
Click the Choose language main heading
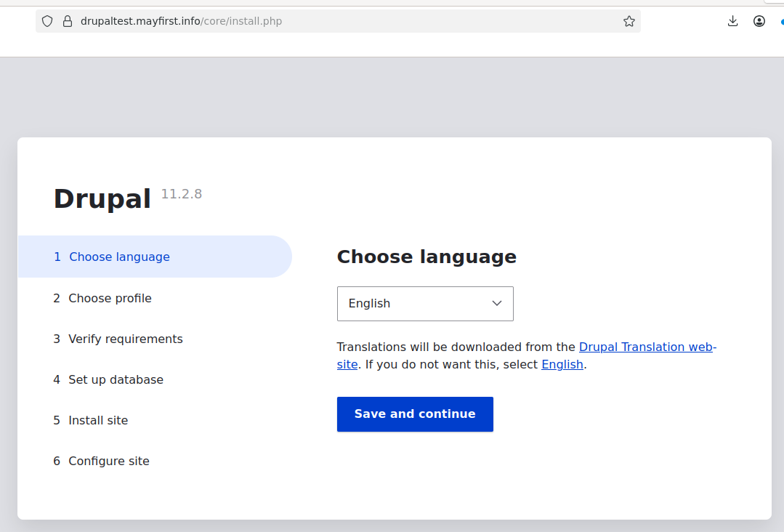pyautogui.click(x=427, y=257)
